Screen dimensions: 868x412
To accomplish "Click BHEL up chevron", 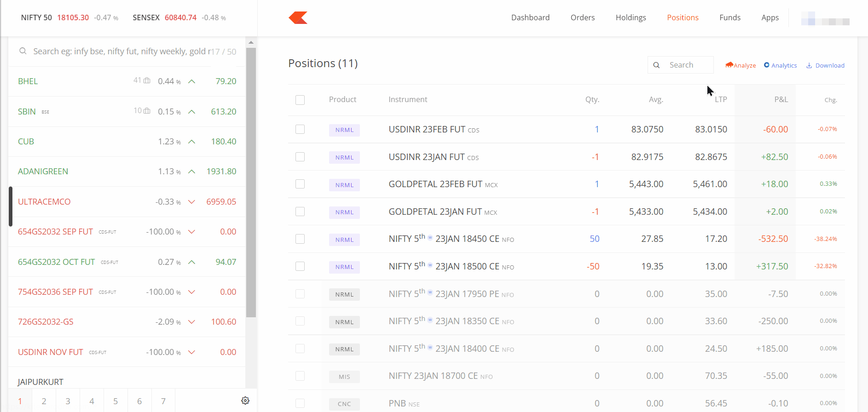I will pos(192,81).
